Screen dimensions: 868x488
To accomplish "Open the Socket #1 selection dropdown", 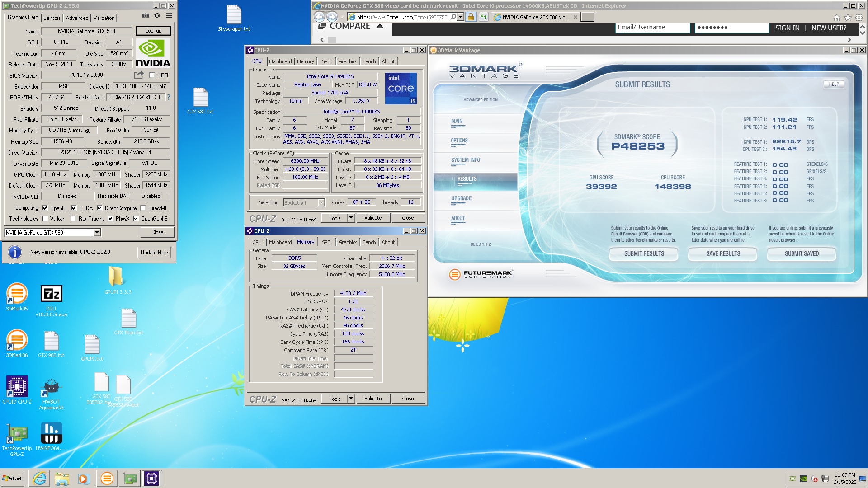I will (321, 203).
